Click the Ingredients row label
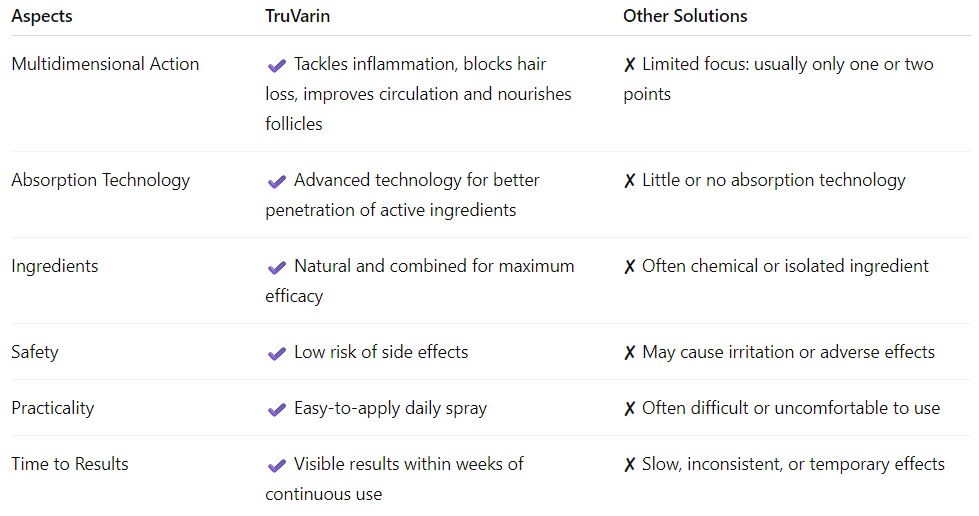The height and width of the screenshot is (516, 979). [55, 266]
